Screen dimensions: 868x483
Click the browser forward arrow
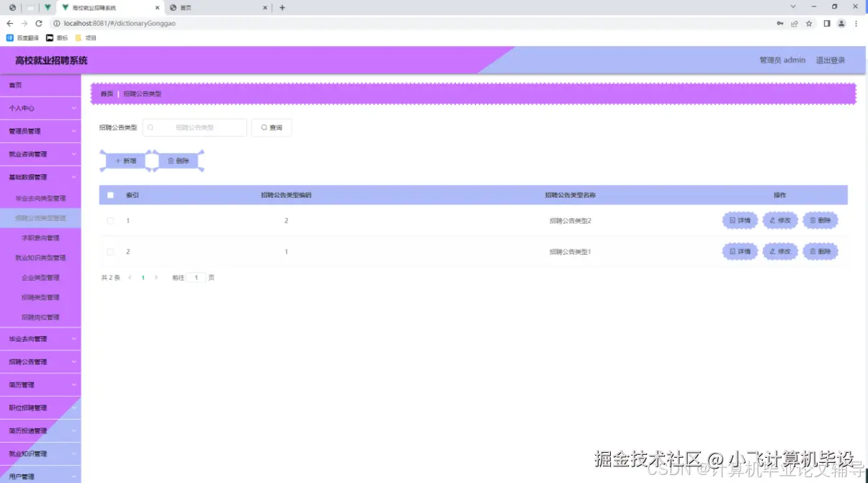24,23
